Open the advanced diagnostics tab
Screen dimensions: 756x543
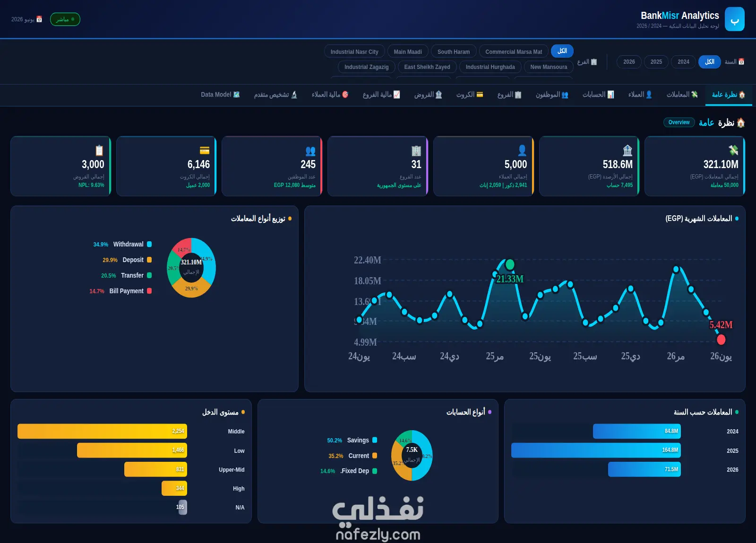tap(275, 95)
